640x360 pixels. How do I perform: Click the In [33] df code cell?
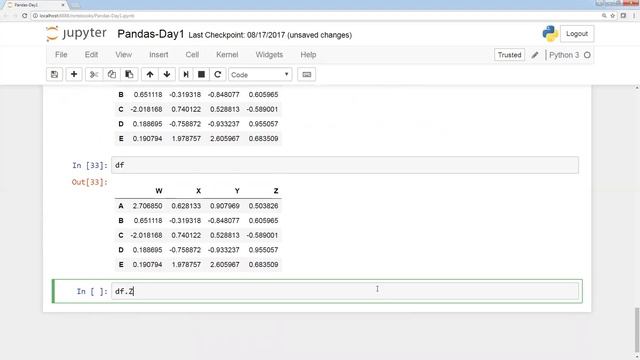[345, 165]
